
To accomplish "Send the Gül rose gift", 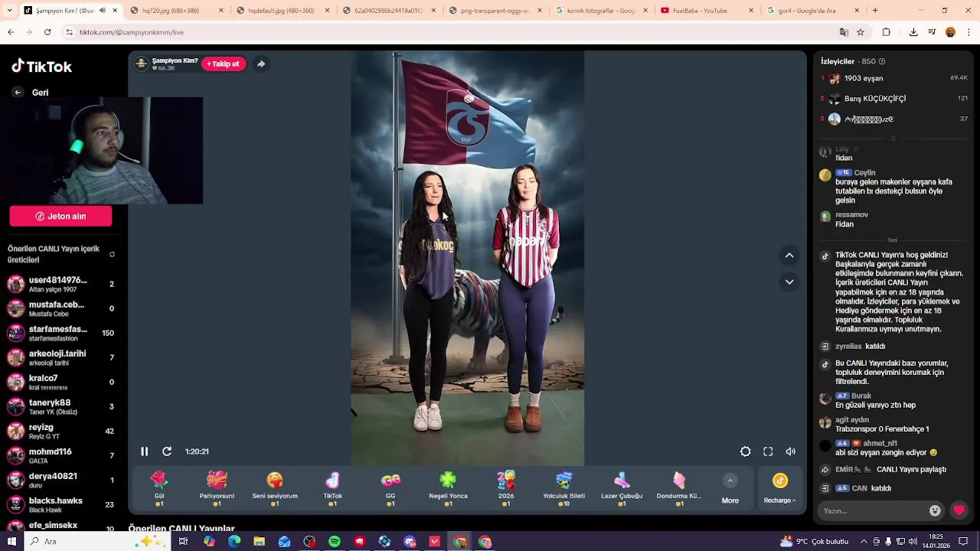I will coord(159,487).
